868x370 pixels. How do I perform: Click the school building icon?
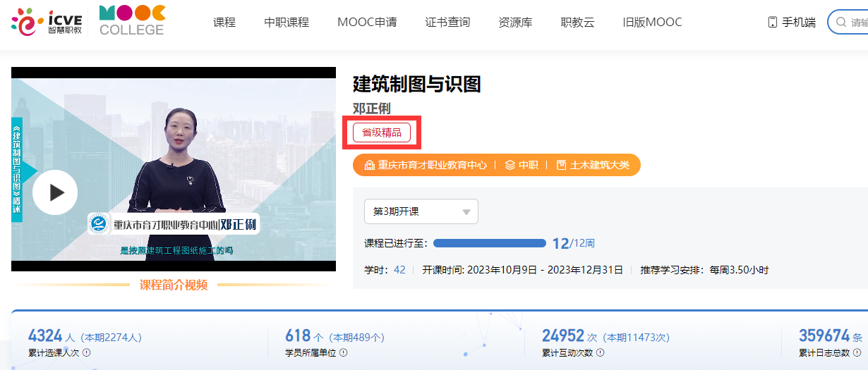369,165
